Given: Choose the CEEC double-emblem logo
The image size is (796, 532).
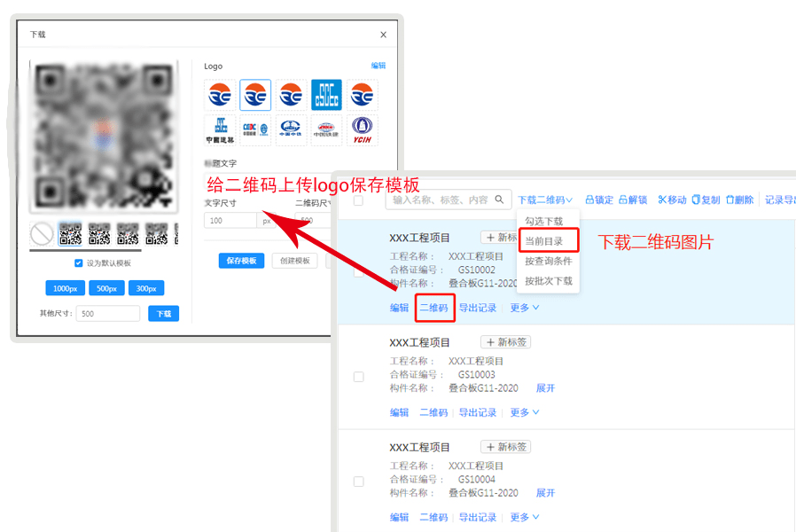Looking at the screenshot, I should [255, 130].
